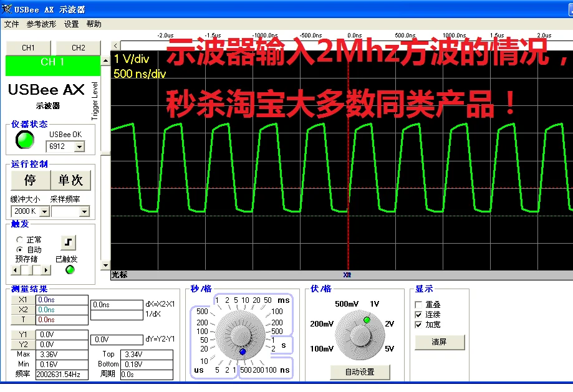Click the 单次 single capture button
The height and width of the screenshot is (392, 573).
click(70, 180)
